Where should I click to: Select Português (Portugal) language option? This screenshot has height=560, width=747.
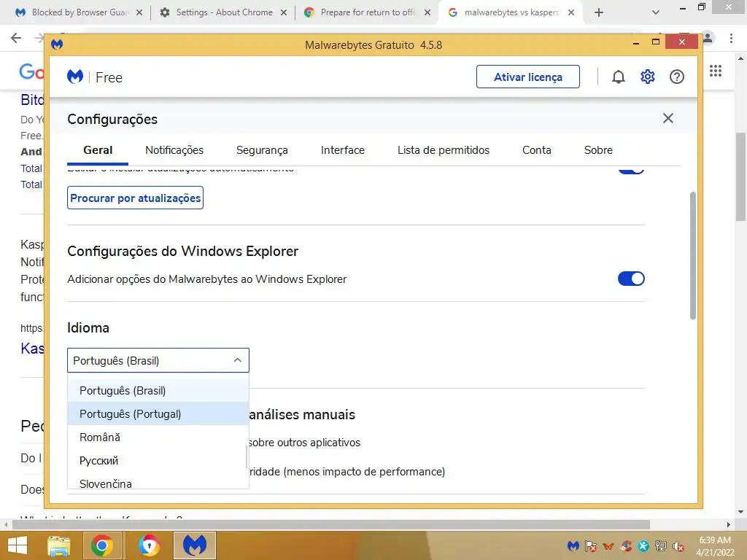158,414
